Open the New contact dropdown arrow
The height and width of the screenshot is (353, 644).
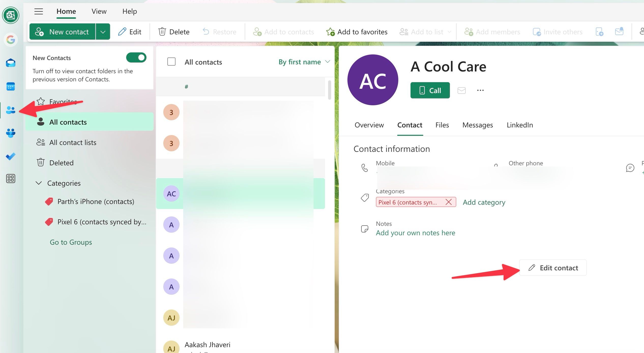coord(103,32)
